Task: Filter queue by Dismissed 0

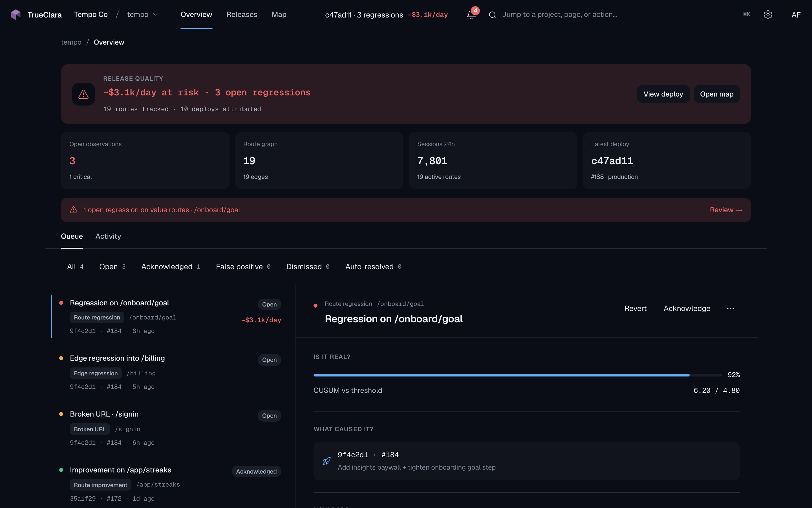Action: (x=308, y=266)
